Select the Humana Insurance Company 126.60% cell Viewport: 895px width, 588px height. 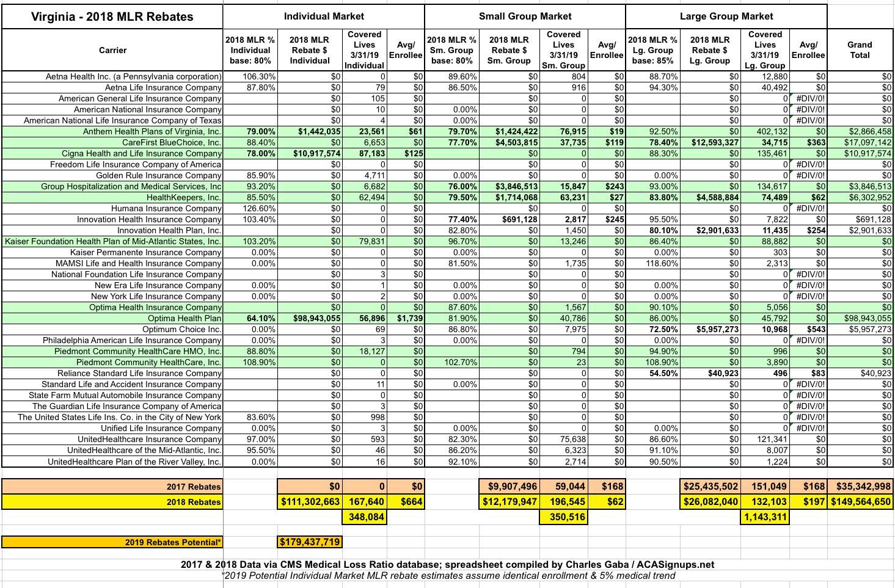[x=250, y=208]
